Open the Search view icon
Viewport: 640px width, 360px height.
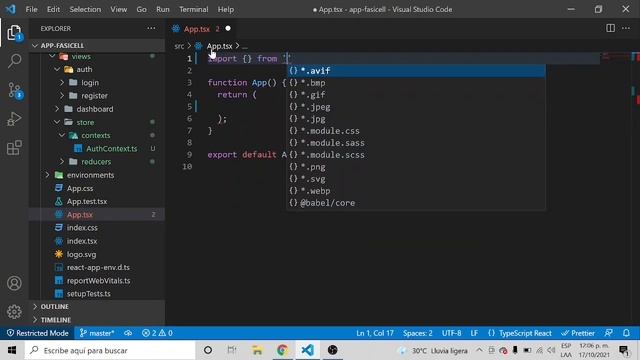pyautogui.click(x=14, y=61)
